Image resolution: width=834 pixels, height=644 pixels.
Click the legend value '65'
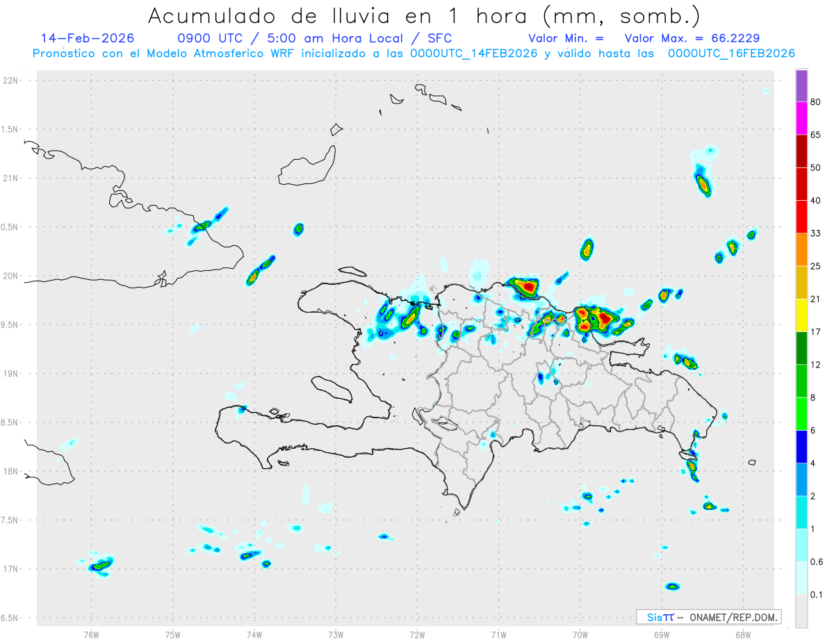pos(816,135)
